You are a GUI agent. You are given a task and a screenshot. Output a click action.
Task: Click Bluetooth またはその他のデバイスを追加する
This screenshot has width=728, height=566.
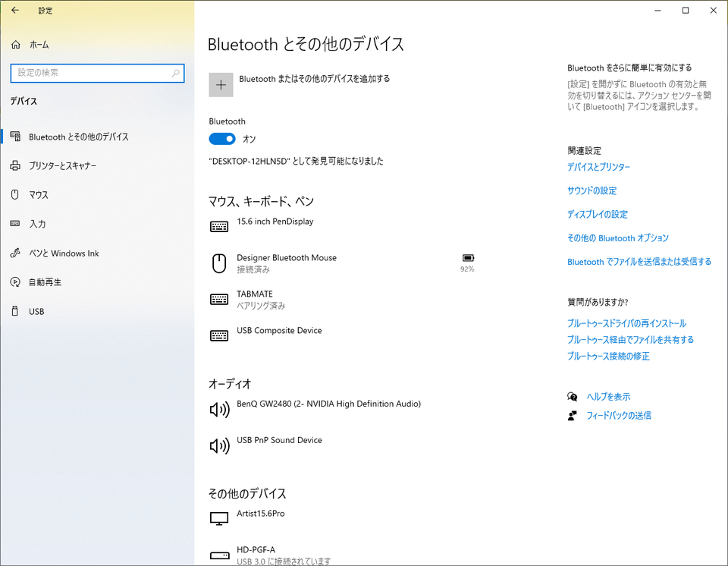tap(314, 79)
